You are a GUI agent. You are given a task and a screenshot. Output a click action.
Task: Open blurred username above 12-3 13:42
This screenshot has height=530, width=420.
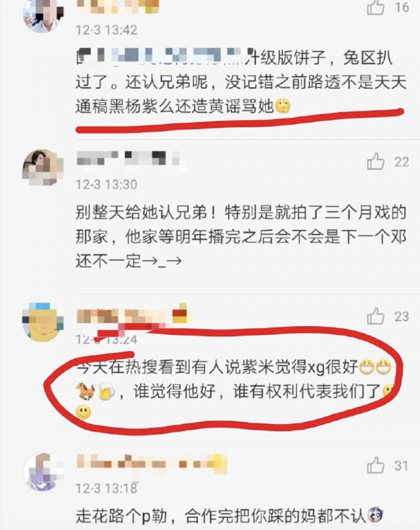tap(117, 7)
